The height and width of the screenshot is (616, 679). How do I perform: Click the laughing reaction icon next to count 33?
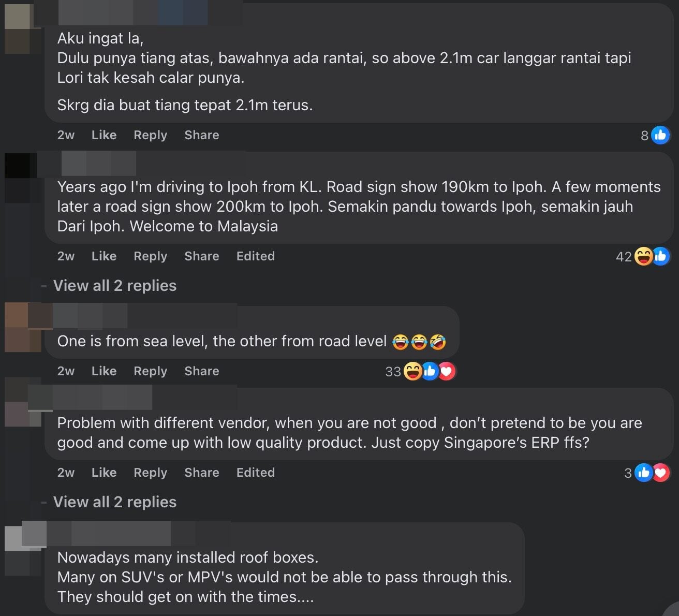pos(413,371)
